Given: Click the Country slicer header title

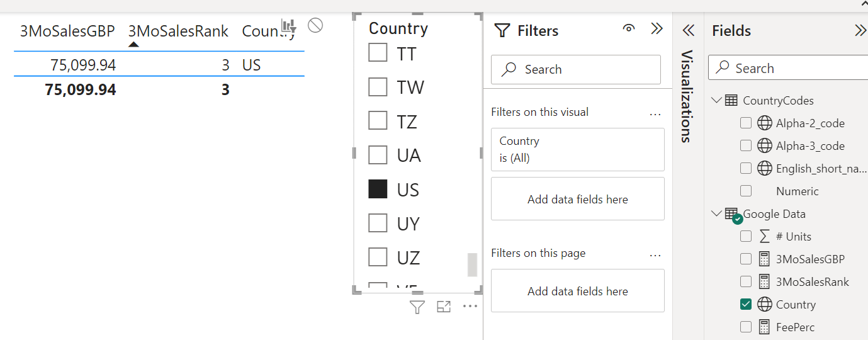Looking at the screenshot, I should pyautogui.click(x=398, y=28).
